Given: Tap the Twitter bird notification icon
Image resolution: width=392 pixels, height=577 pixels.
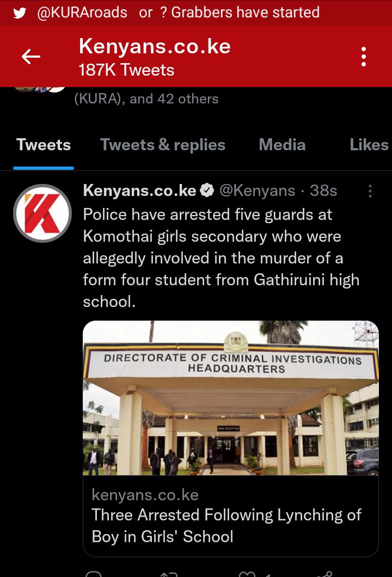Looking at the screenshot, I should 19,13.
